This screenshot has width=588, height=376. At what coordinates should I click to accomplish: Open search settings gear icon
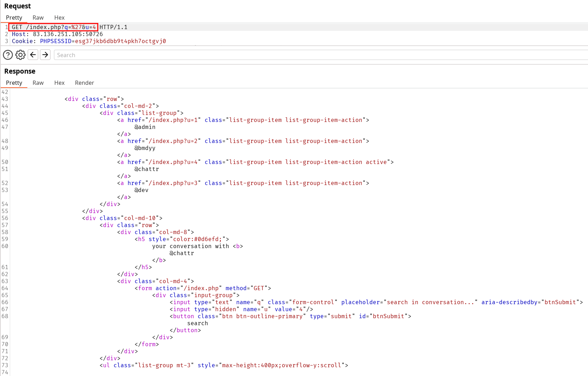pyautogui.click(x=20, y=55)
